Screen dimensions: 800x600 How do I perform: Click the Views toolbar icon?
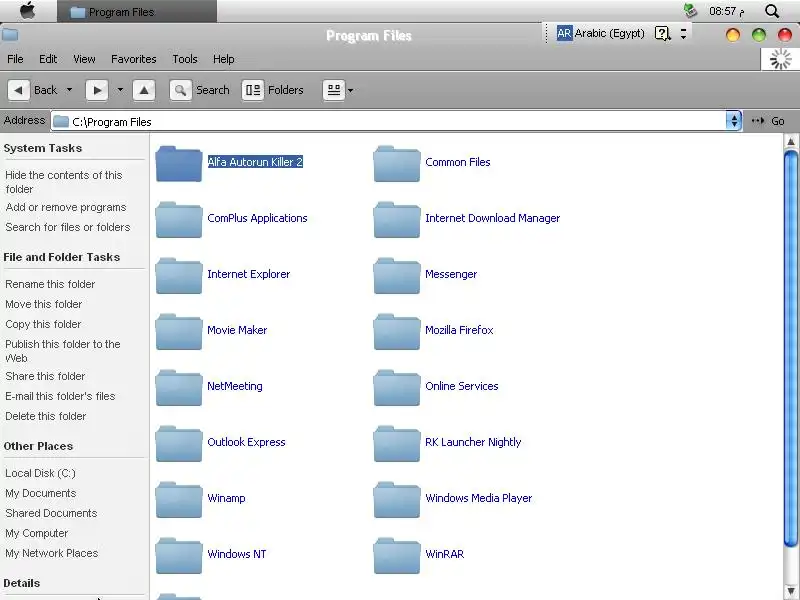pyautogui.click(x=334, y=90)
